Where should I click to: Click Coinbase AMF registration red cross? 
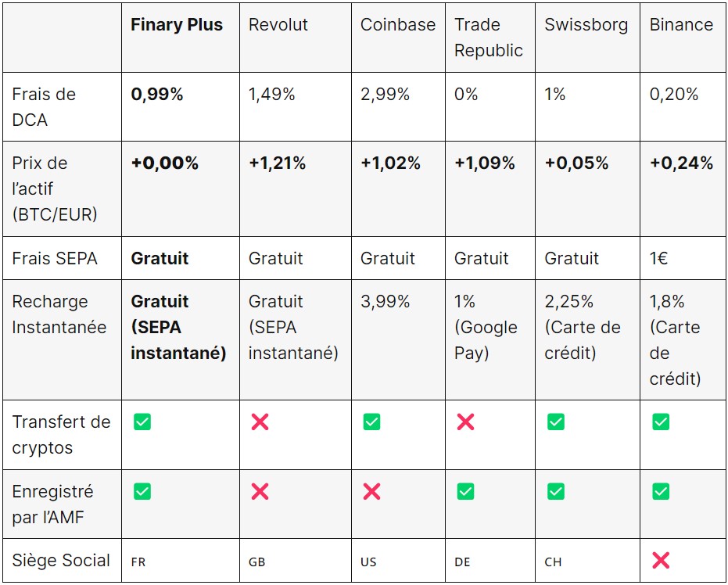pyautogui.click(x=371, y=492)
